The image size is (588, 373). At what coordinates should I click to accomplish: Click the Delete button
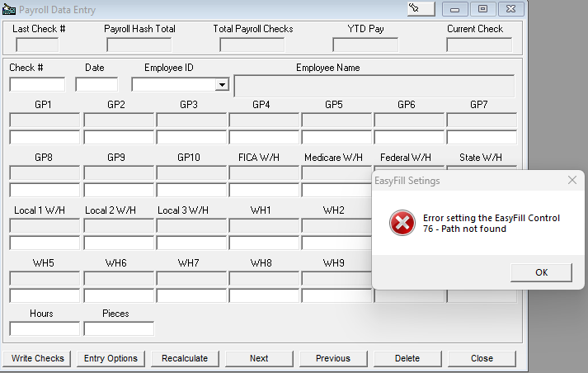tap(407, 358)
